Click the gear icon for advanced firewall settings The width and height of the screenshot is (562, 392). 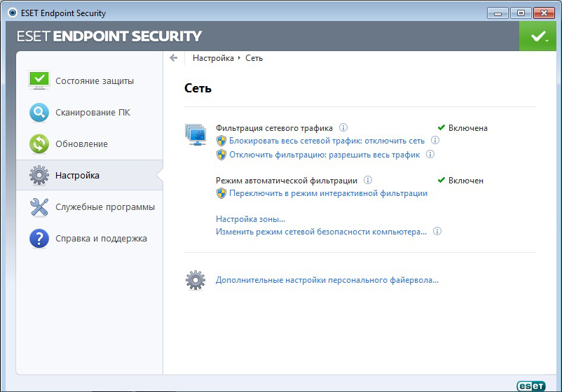click(196, 280)
